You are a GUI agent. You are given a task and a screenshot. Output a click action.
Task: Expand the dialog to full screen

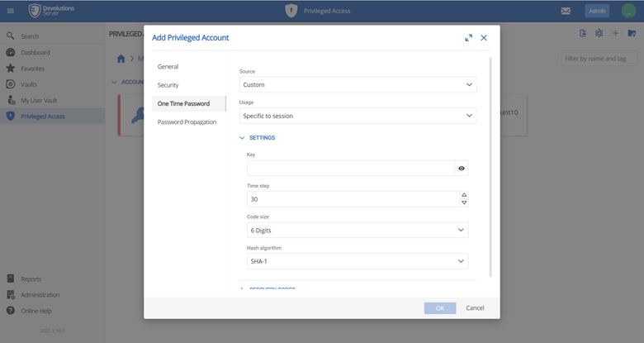468,38
